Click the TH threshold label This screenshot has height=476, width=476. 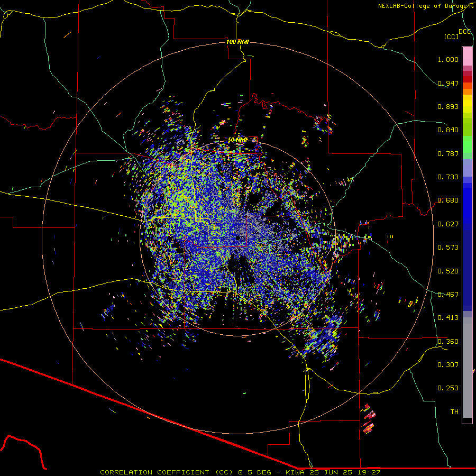click(454, 412)
